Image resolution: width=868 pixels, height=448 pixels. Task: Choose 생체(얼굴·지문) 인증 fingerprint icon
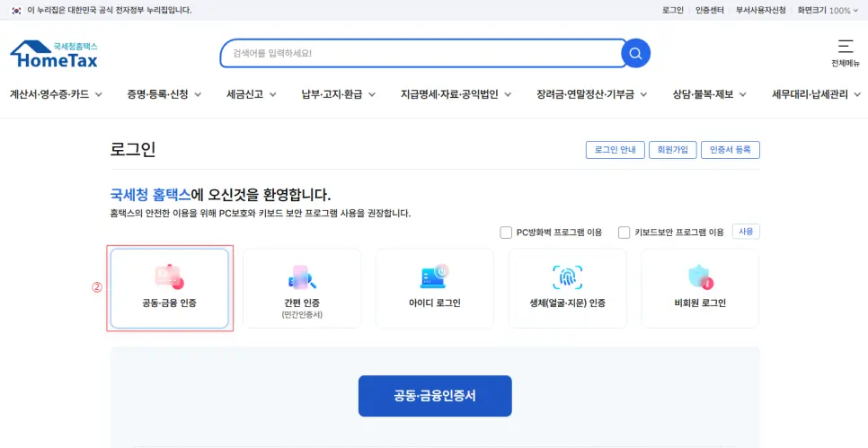click(567, 277)
